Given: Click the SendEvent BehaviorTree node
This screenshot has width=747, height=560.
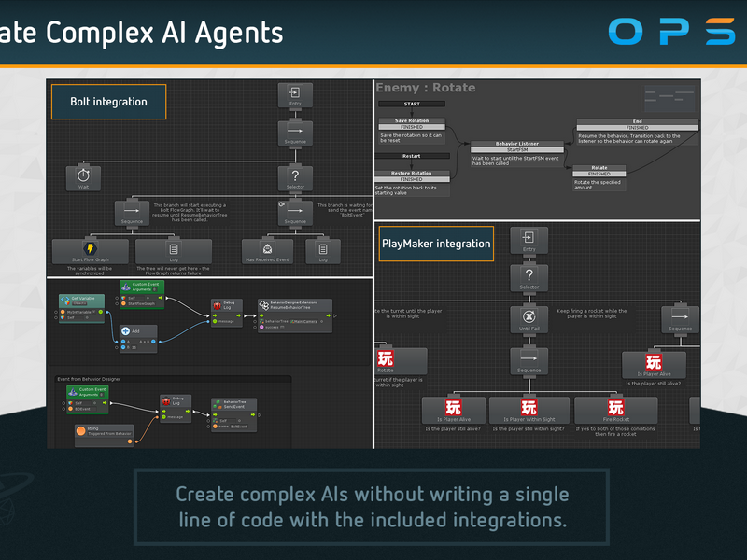Looking at the screenshot, I should 234,415.
